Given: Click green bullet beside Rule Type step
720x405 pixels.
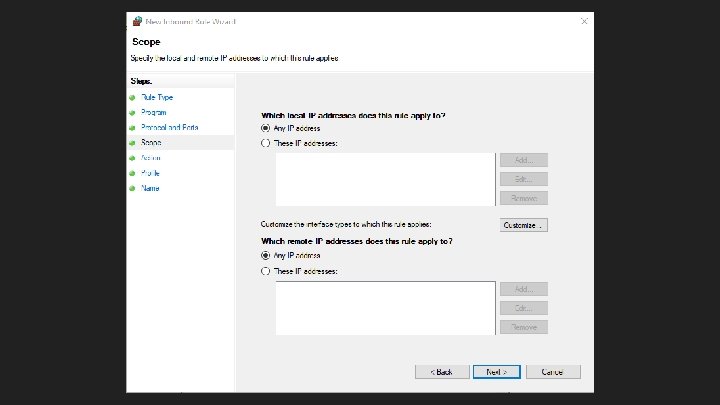Looking at the screenshot, I should pos(131,98).
